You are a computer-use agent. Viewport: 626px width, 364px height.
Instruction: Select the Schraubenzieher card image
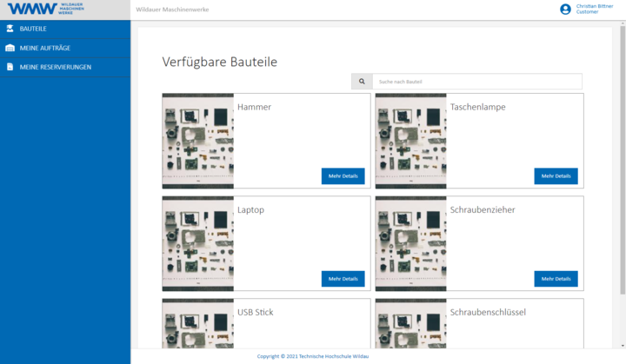click(x=410, y=243)
